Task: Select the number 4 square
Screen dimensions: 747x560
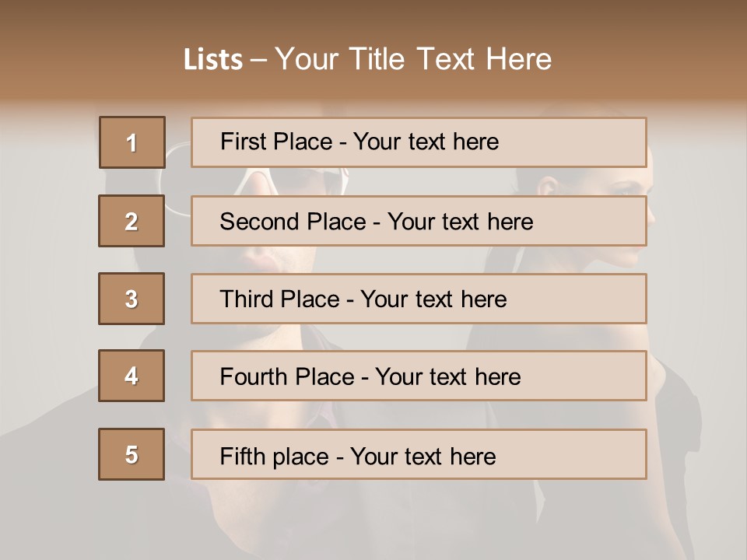Action: tap(132, 376)
